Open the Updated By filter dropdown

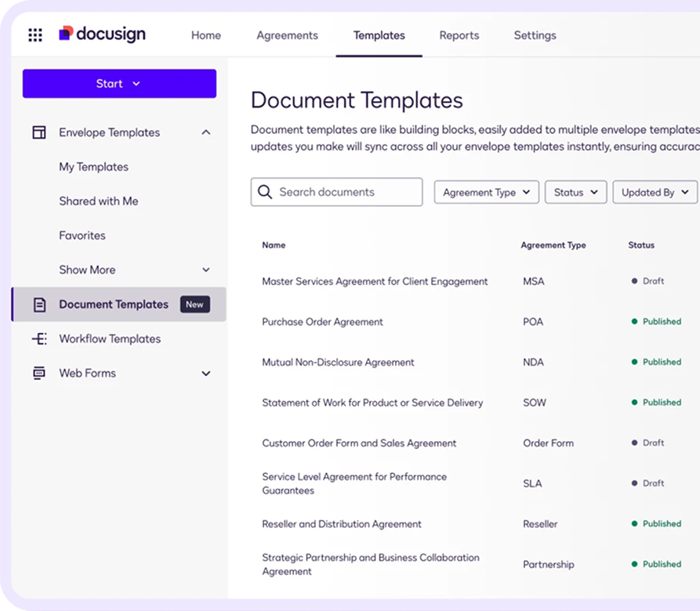click(655, 192)
